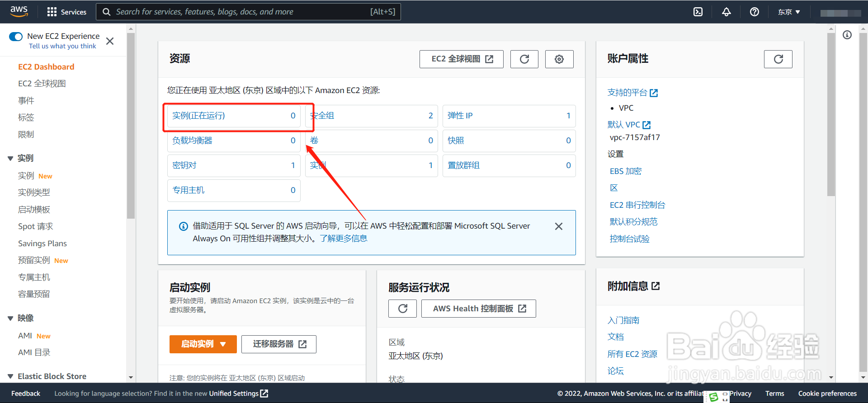
Task: Click Tell us what you think link
Action: [x=62, y=46]
